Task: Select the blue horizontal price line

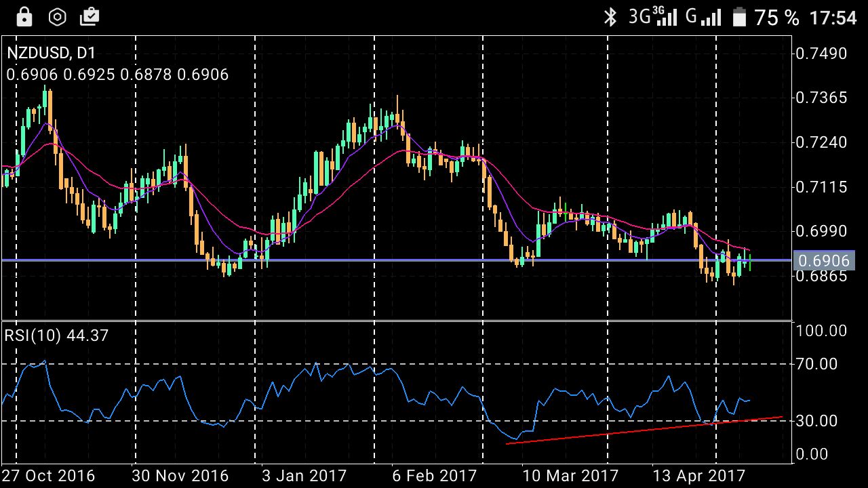Action: pyautogui.click(x=396, y=260)
